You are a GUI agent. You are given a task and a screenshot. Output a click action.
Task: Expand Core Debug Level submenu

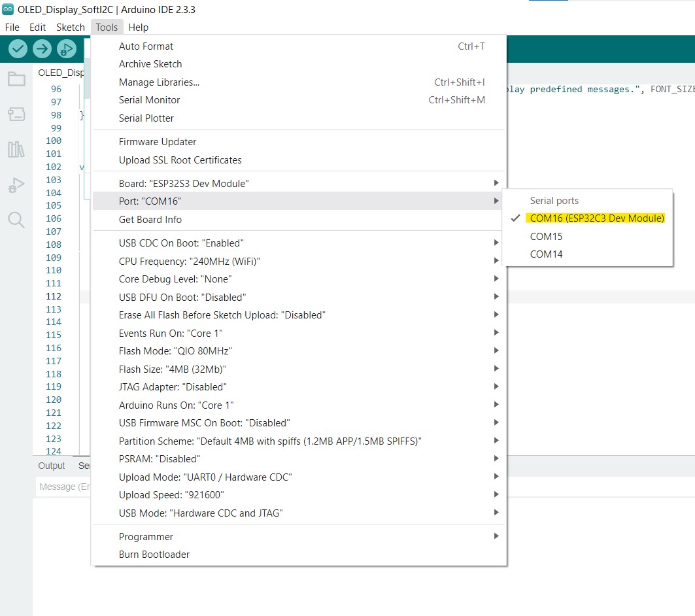pyautogui.click(x=299, y=279)
